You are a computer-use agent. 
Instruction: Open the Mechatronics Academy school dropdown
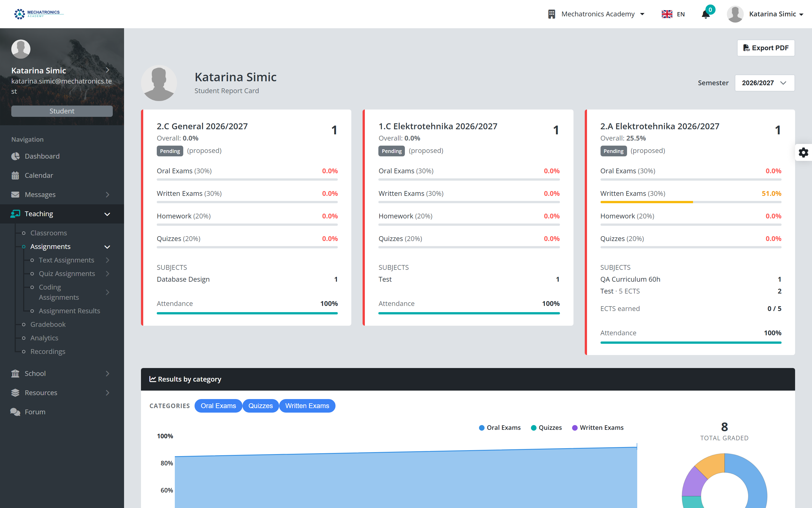(x=597, y=14)
